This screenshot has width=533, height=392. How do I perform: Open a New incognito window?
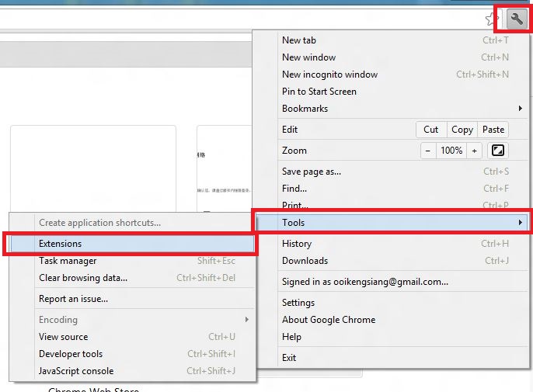(x=329, y=75)
